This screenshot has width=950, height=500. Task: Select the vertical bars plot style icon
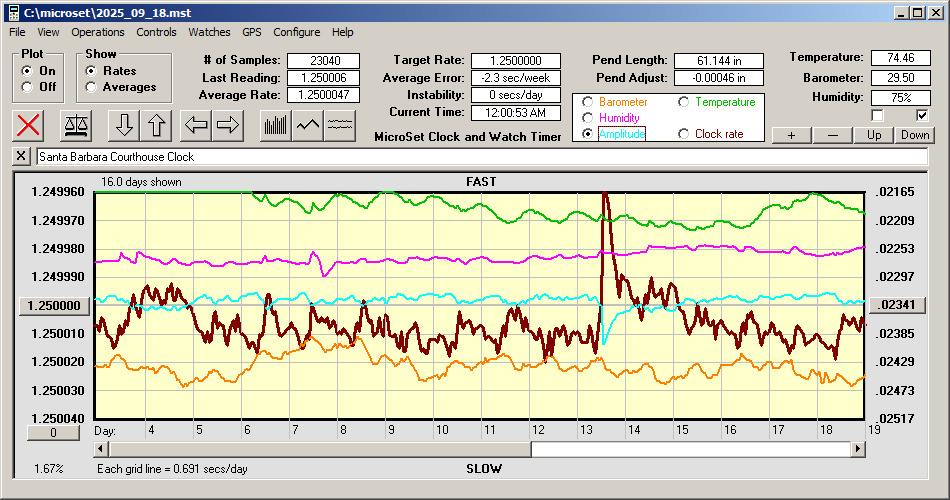[x=275, y=125]
